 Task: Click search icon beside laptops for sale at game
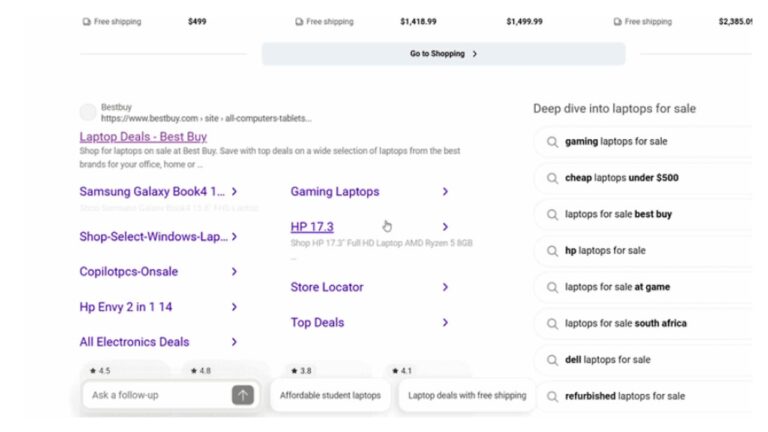pos(552,288)
